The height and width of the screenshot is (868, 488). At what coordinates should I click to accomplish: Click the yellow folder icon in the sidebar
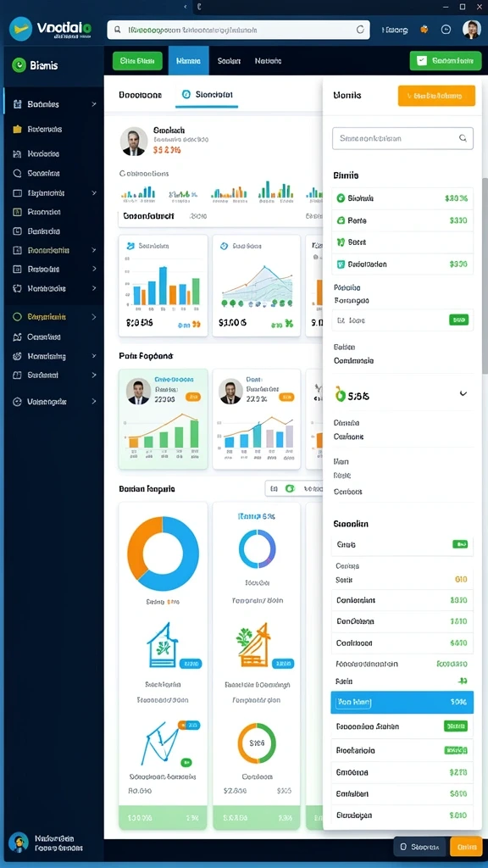[x=17, y=129]
